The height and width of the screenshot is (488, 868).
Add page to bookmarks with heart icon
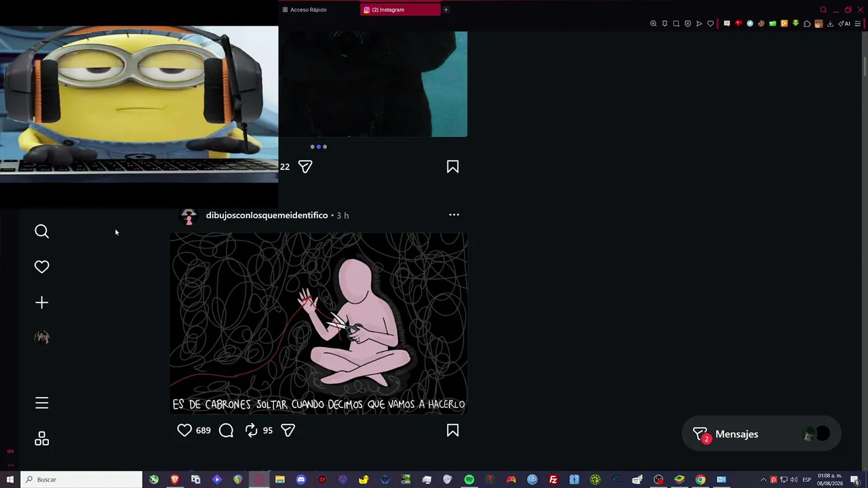tap(711, 24)
